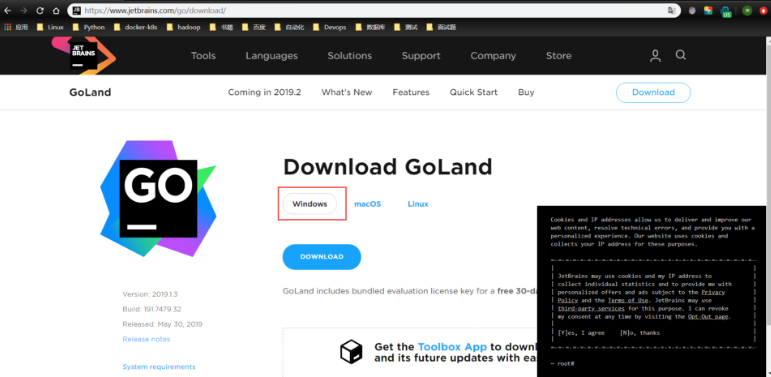Open the Opt-Out page link

tap(709, 317)
